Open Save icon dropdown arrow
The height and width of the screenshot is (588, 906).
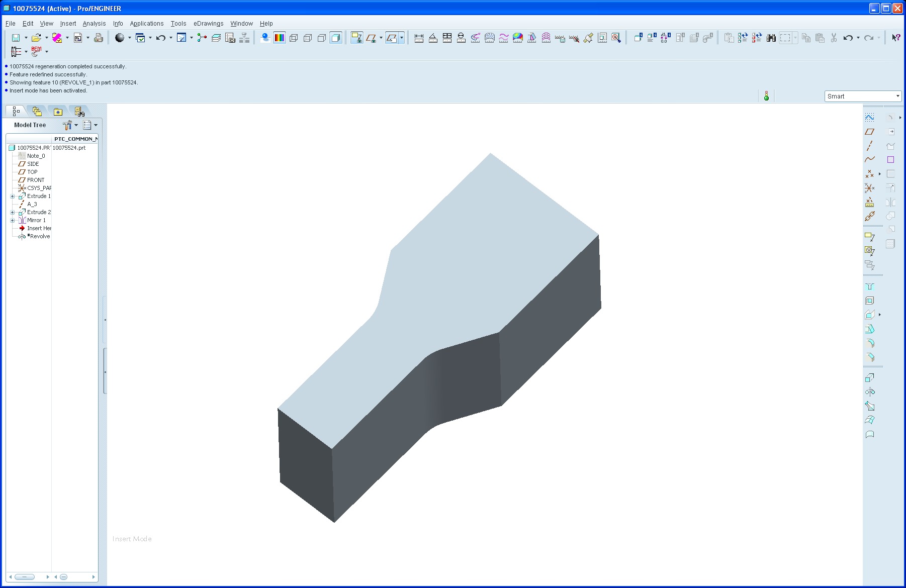pos(26,38)
